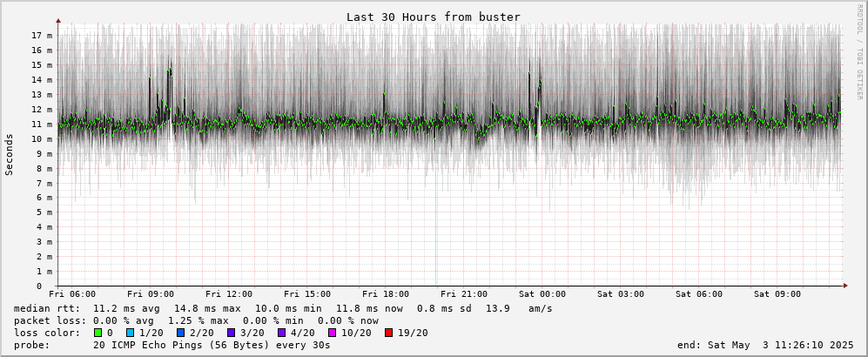Click '20 ICMP Echo Pings (56 Bytes) every 30s'
This screenshot has width=868, height=357.
coord(212,346)
